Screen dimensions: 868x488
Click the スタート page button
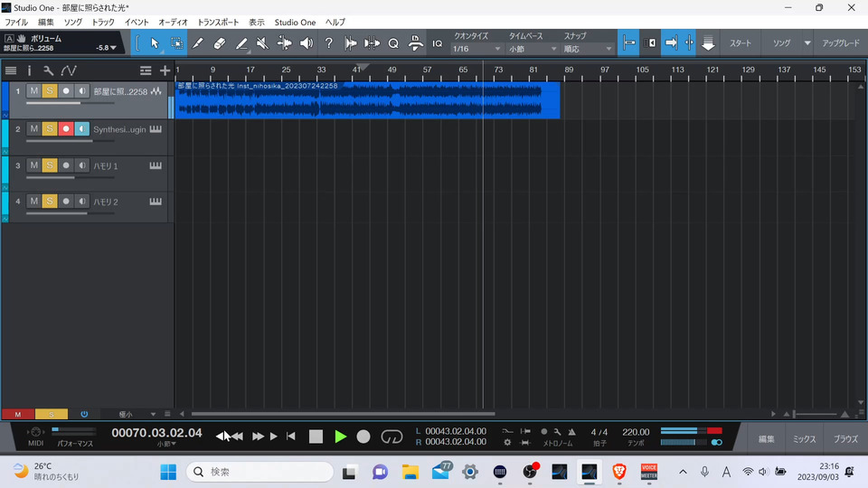pos(741,43)
